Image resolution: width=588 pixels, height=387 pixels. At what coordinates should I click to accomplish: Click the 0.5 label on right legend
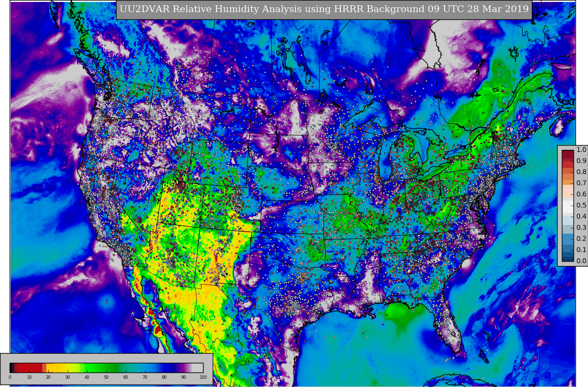(x=581, y=205)
